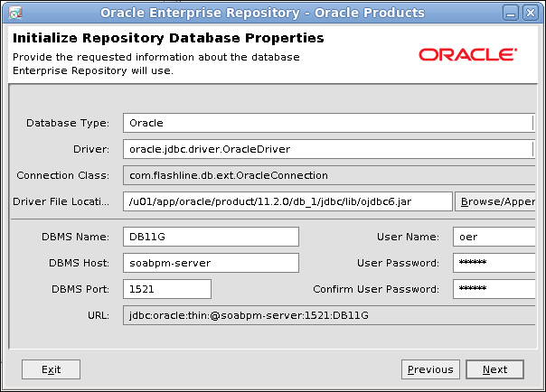Click the User Password field

click(494, 263)
